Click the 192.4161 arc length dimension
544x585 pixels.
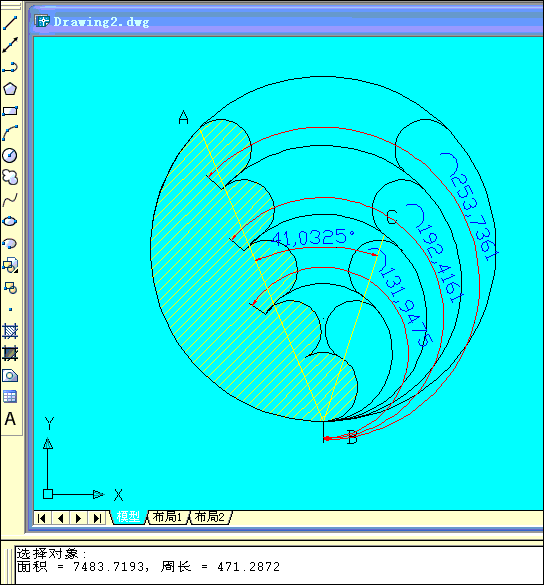436,253
